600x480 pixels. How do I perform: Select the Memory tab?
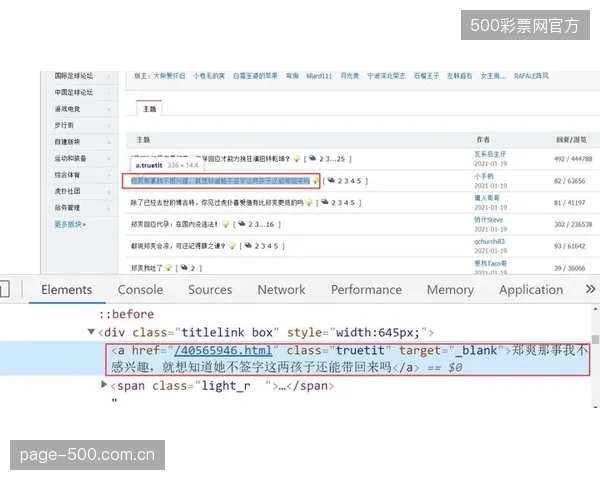450,290
